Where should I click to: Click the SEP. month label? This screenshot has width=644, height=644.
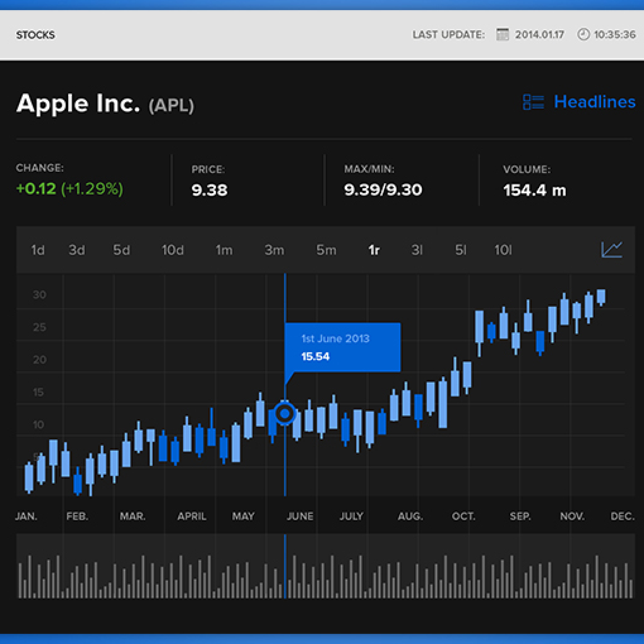click(520, 517)
